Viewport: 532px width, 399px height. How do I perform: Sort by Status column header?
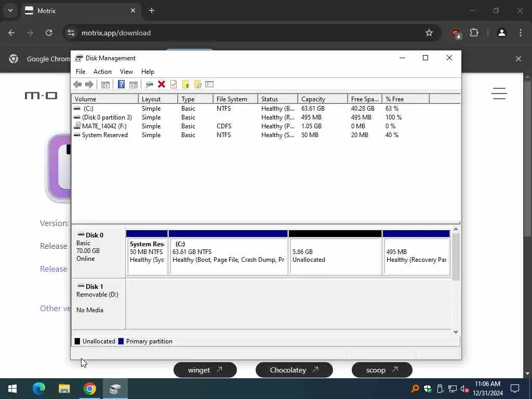pyautogui.click(x=278, y=99)
